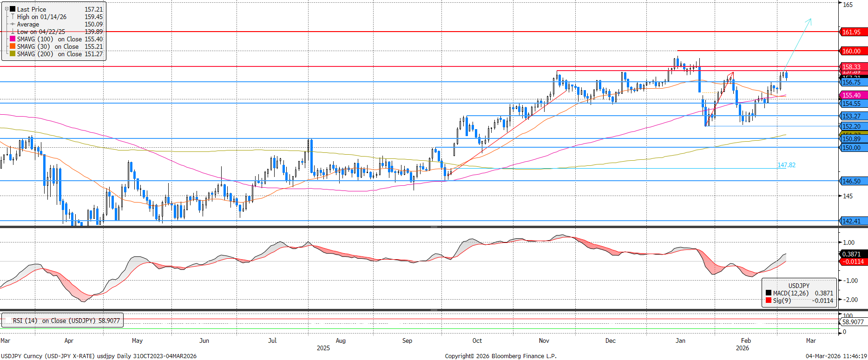The image size is (868, 360).
Task: Select the 155.40 magenta SMAVG axis tag
Action: 853,95
